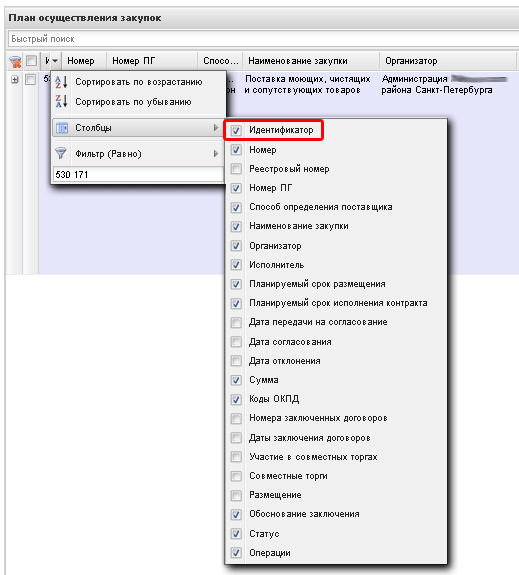Screen dimensions: 519x575
Task: Expand the row with plus icon
Action: (x=15, y=80)
